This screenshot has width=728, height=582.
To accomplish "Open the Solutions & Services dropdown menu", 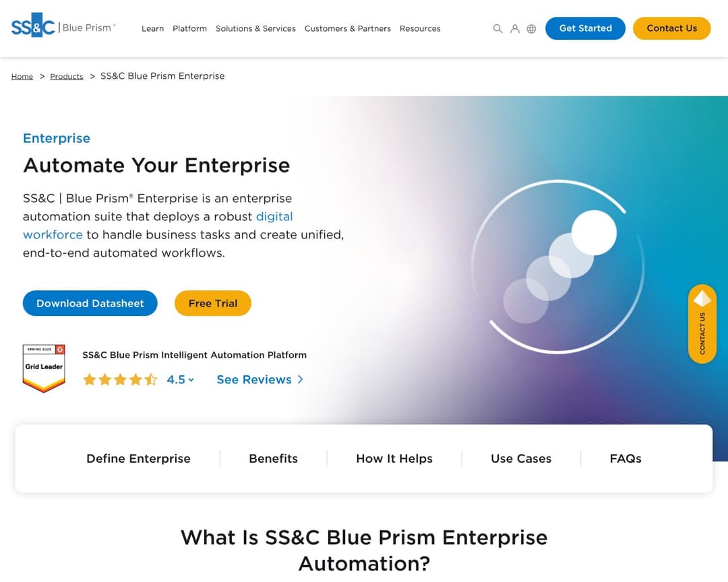I will (x=255, y=29).
